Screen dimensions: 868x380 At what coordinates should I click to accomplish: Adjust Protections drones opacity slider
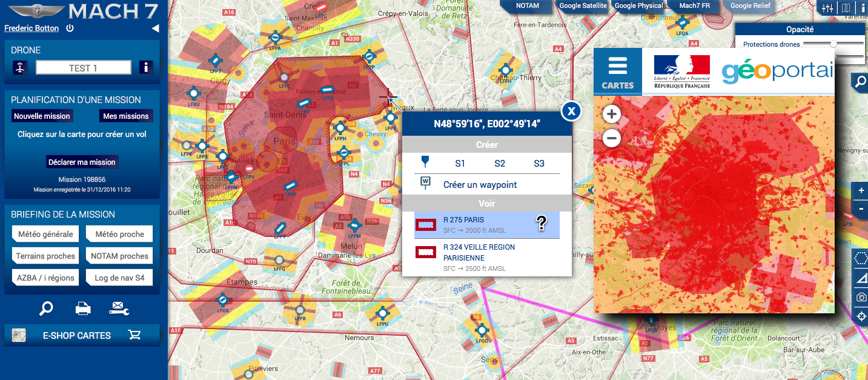(x=834, y=44)
